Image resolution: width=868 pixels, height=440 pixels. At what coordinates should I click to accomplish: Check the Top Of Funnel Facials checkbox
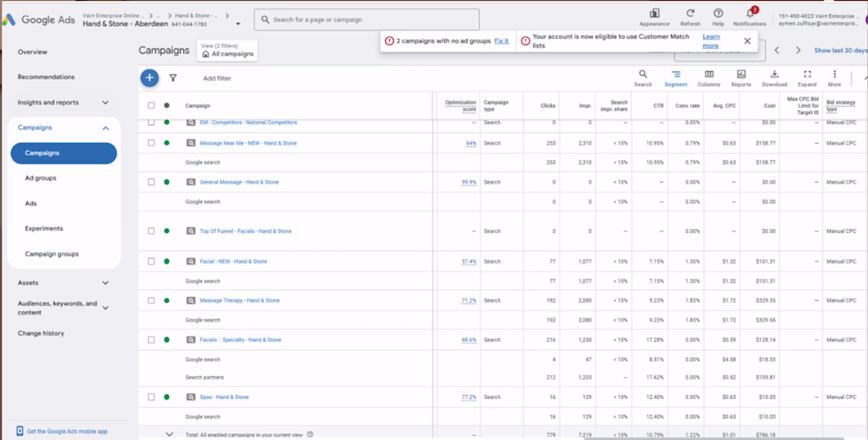152,231
